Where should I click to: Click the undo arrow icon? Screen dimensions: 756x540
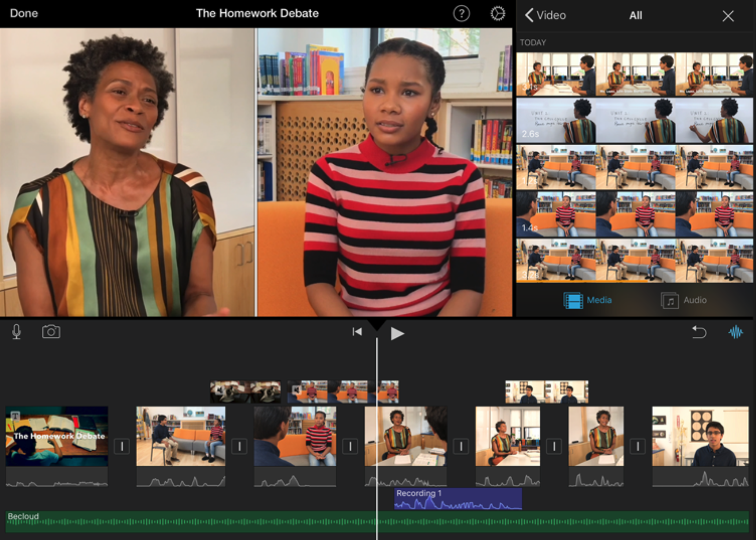pyautogui.click(x=698, y=332)
